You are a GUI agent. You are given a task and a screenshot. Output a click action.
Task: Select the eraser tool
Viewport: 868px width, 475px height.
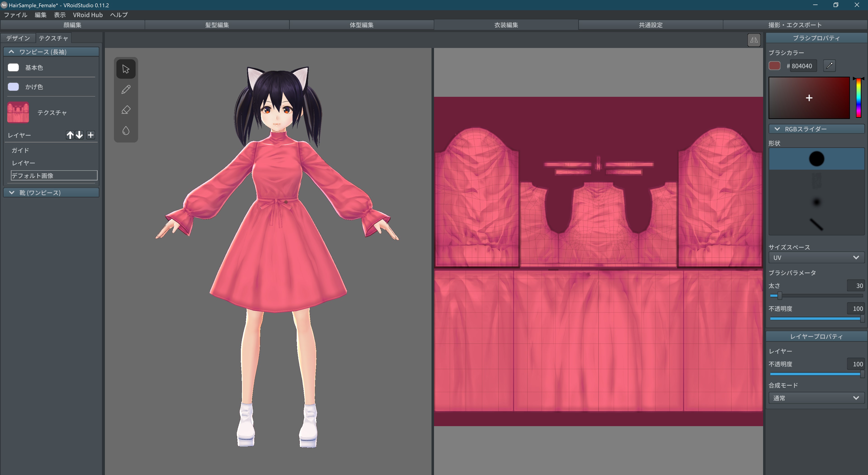[x=126, y=110]
